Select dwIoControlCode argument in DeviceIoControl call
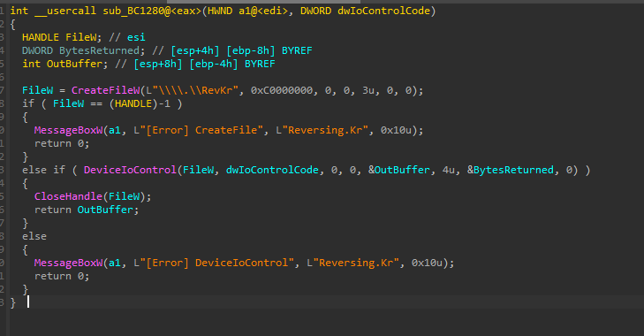Viewport: 644px width, 336px height. click(272, 170)
